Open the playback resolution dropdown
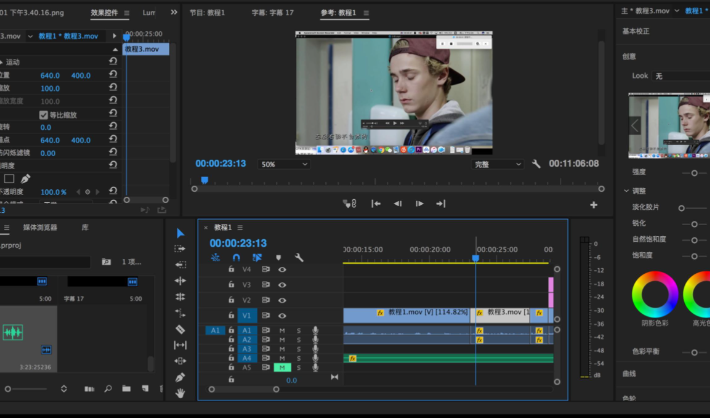Viewport: 710px width, 418px height. pos(498,164)
